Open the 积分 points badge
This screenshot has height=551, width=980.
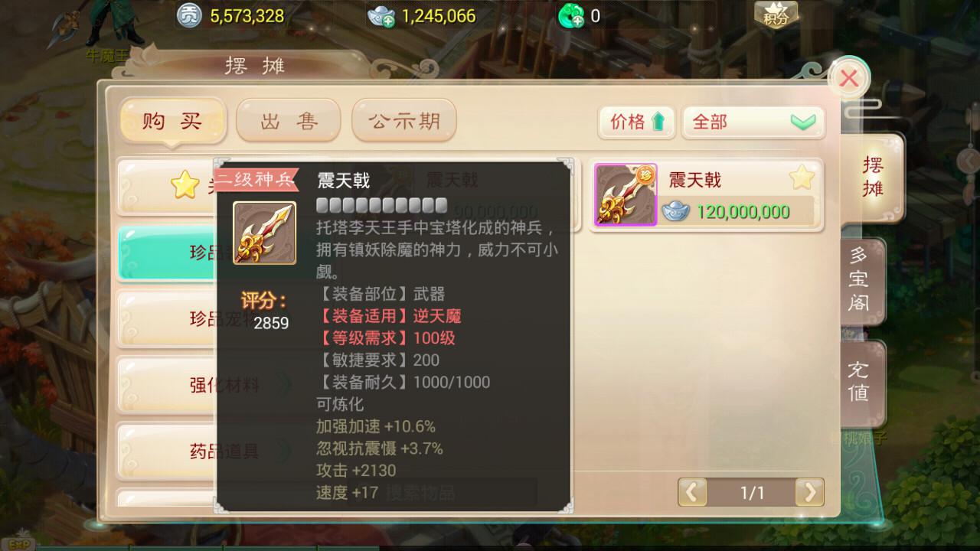click(776, 15)
